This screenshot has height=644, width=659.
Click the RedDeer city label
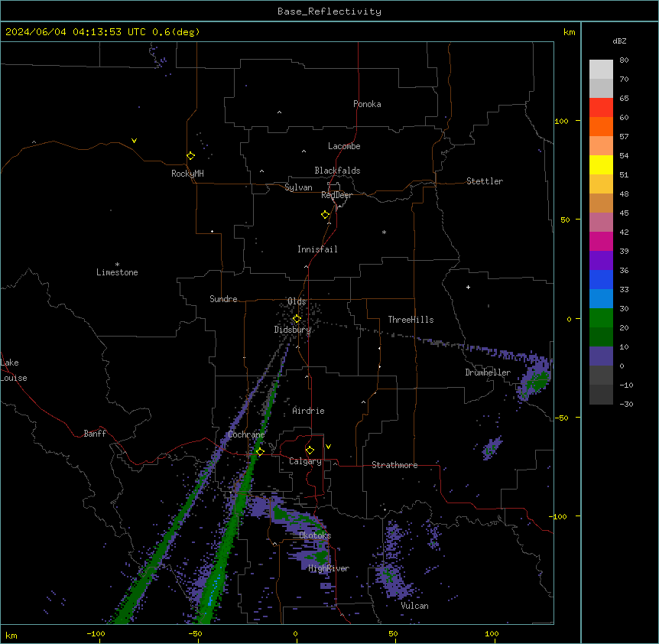(x=336, y=195)
